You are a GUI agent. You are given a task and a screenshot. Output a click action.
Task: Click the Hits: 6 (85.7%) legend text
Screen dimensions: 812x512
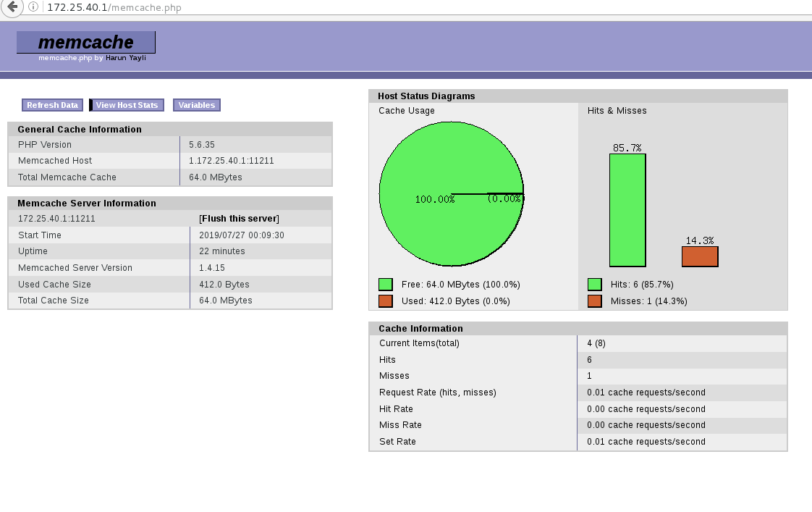pos(642,285)
